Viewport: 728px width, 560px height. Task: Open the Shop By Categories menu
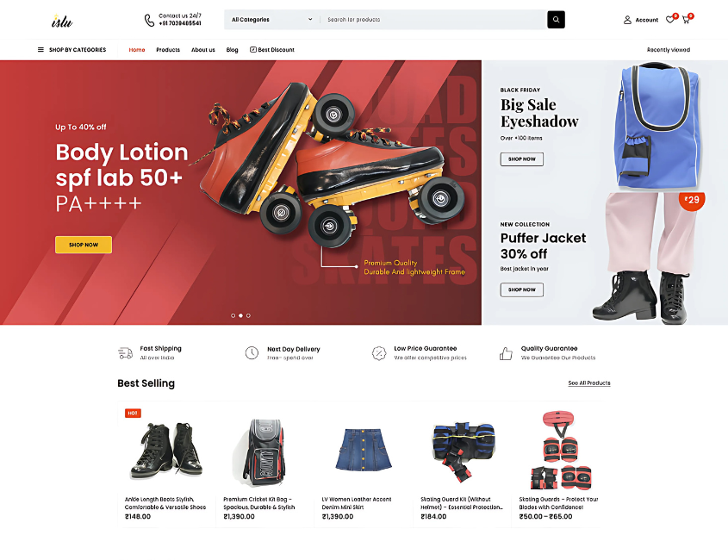point(72,50)
